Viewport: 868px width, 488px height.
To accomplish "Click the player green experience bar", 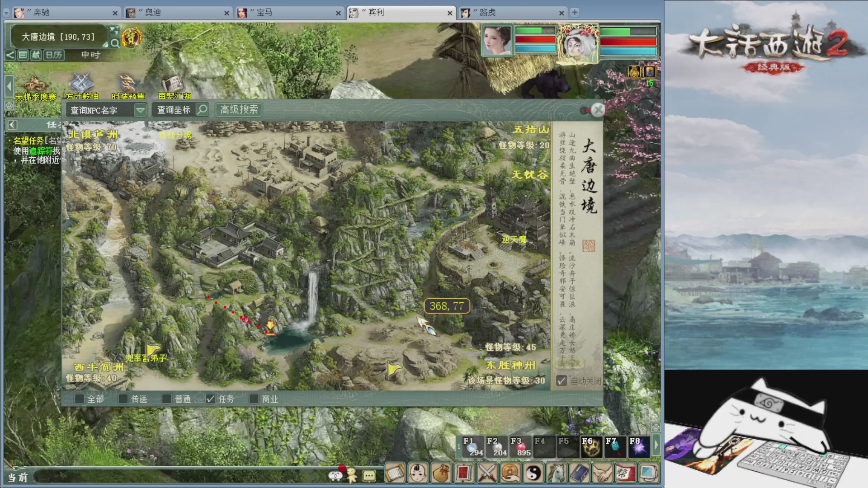I will click(535, 30).
